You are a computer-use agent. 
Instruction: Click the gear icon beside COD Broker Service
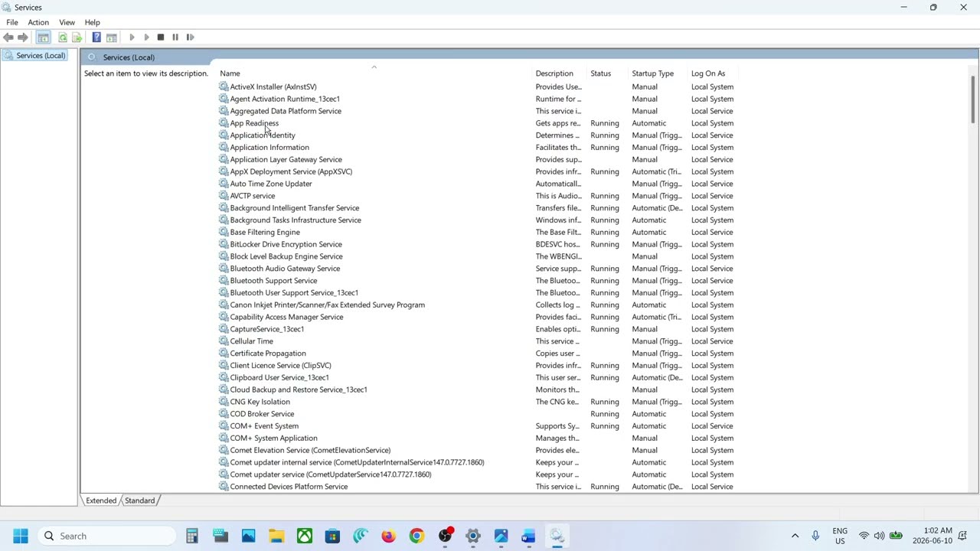pos(224,414)
